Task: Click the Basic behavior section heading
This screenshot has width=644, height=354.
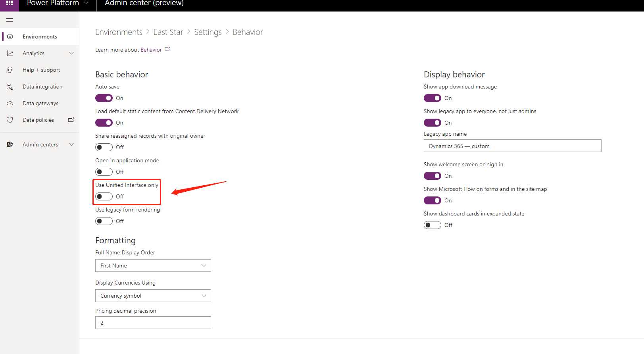Action: [121, 75]
